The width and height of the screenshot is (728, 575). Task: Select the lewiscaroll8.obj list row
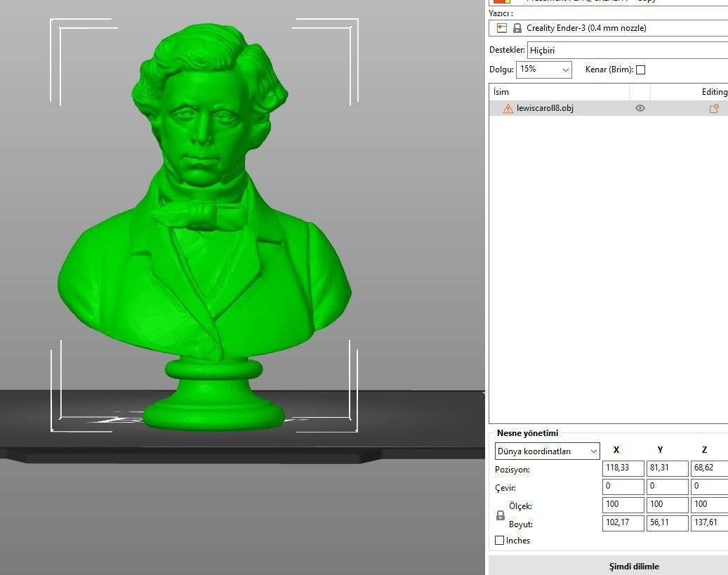[608, 108]
